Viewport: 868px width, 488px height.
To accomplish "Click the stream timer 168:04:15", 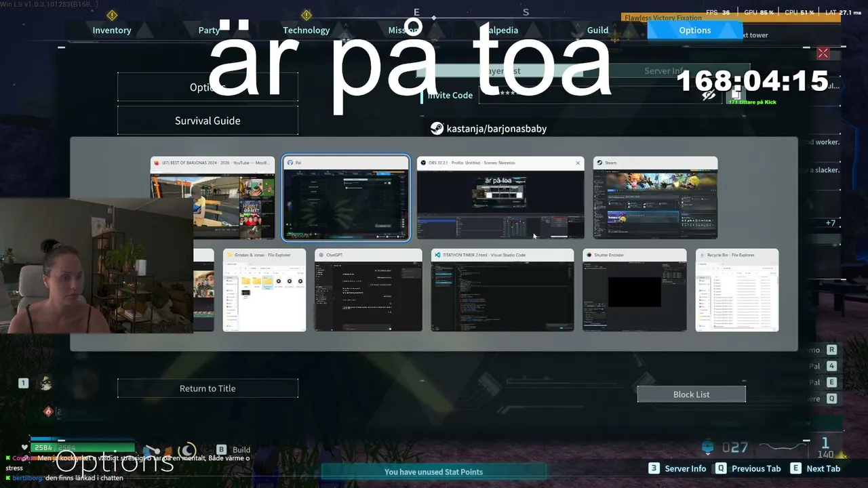I will [x=753, y=81].
